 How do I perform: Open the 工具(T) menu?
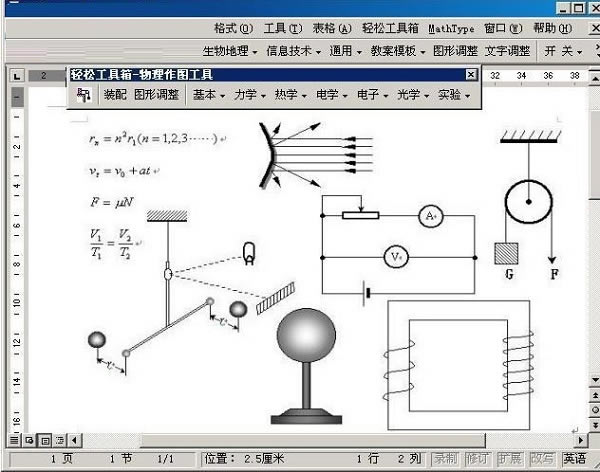pyautogui.click(x=283, y=28)
